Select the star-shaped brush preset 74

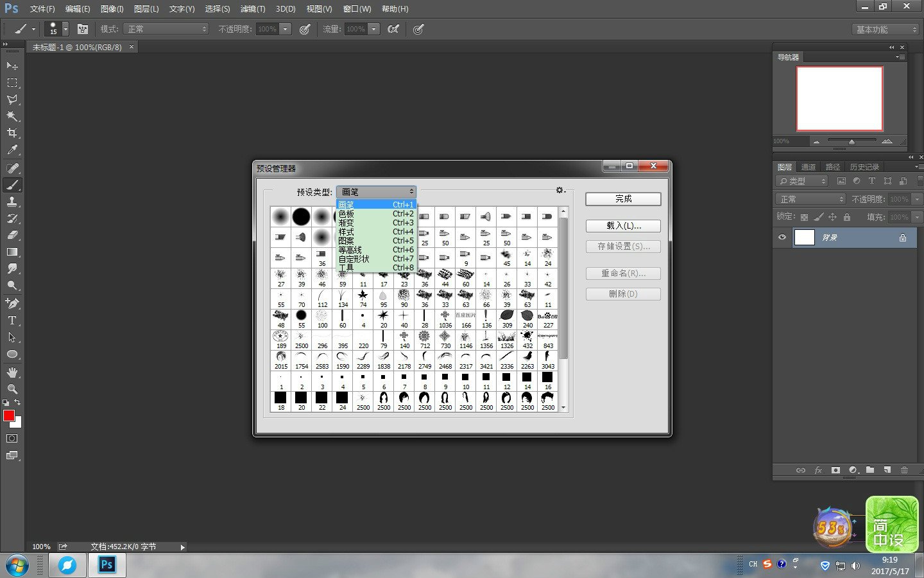(363, 297)
